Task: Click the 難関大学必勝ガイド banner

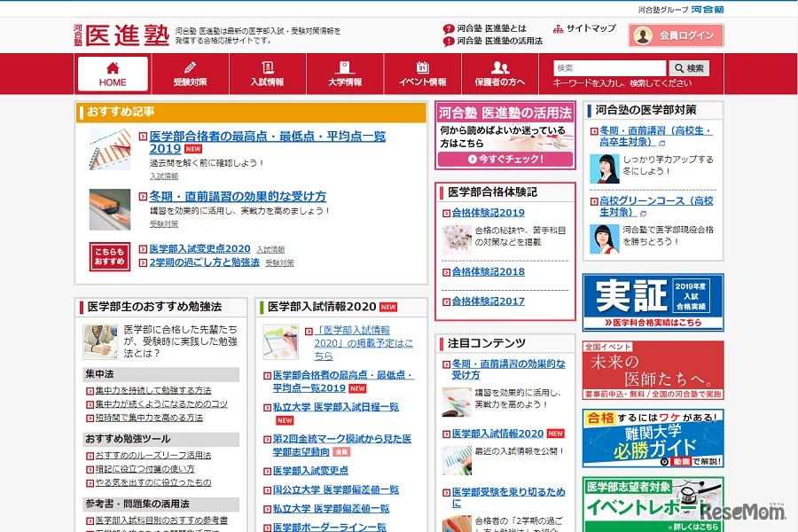Action: point(653,438)
